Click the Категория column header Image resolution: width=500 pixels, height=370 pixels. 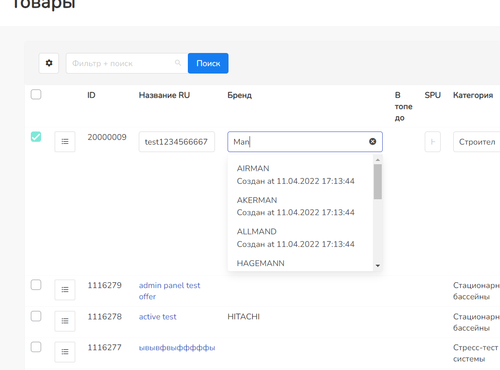473,95
